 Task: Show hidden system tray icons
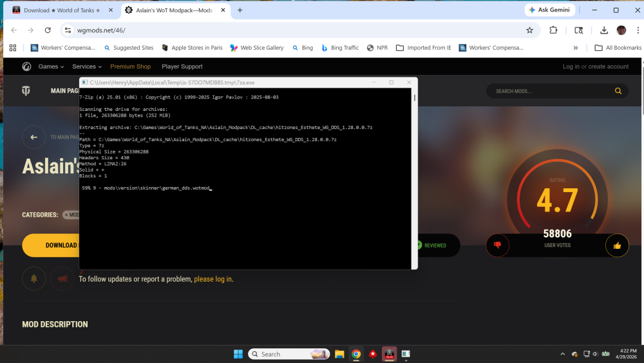coord(562,354)
